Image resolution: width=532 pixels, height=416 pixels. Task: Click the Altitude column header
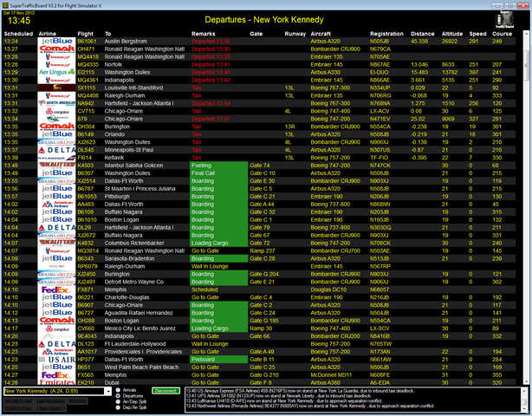point(452,34)
